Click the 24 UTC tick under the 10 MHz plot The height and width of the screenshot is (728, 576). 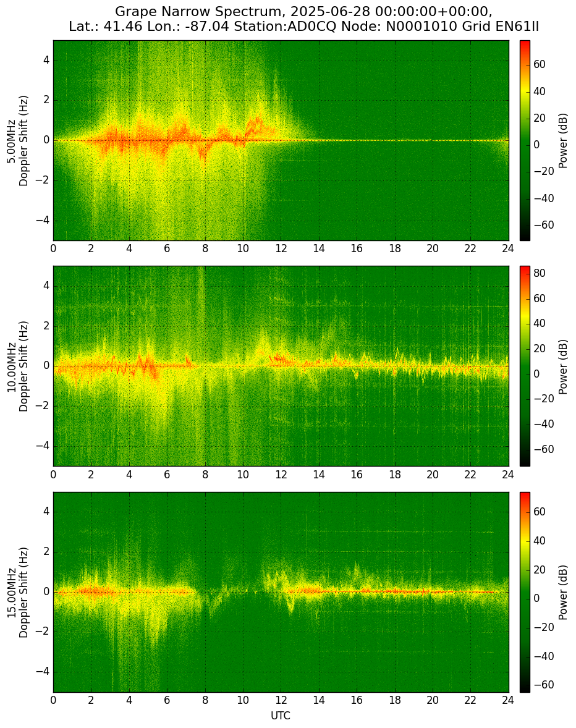click(508, 474)
